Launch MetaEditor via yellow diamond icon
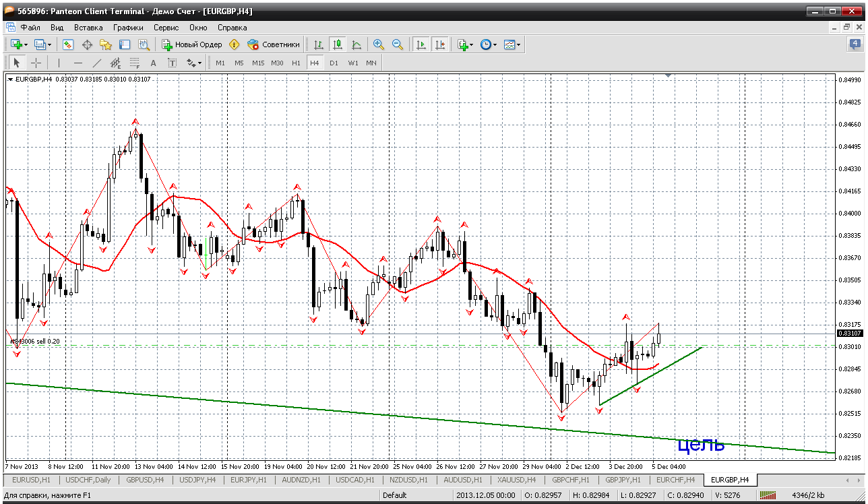The image size is (868, 504). pyautogui.click(x=235, y=44)
